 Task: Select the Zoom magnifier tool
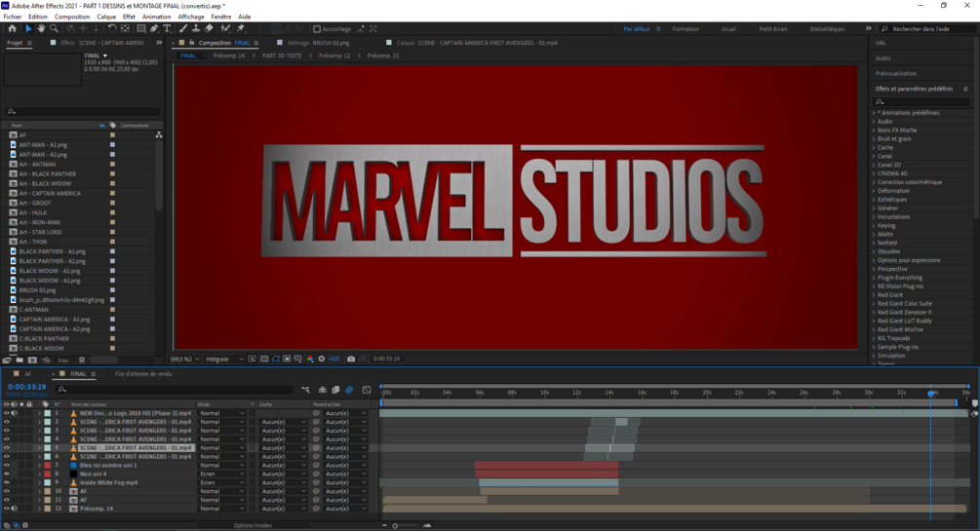pos(54,28)
